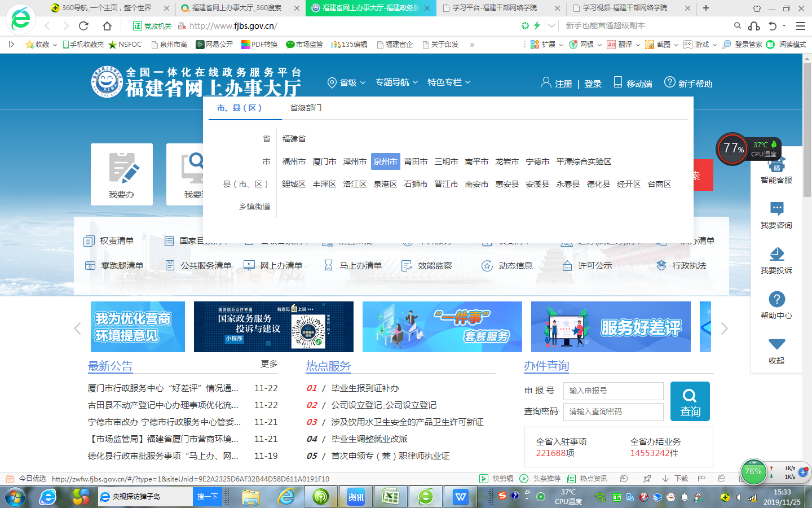812x508 pixels.
Task: Select 市、县(区) tab
Action: point(240,108)
